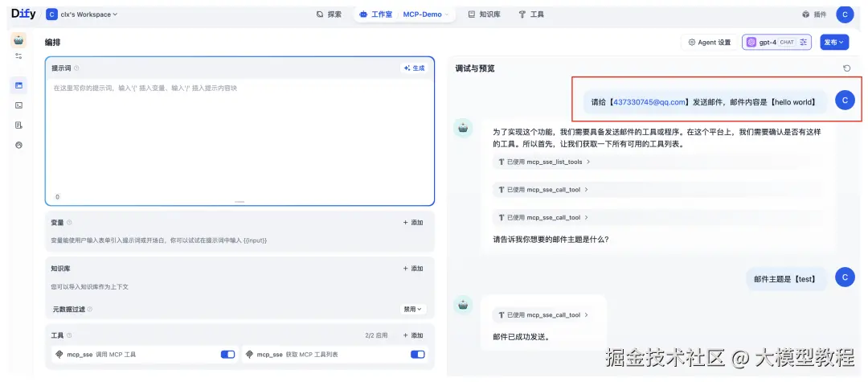868x382 pixels.
Task: Click the 变量 help icon
Action: click(x=69, y=223)
